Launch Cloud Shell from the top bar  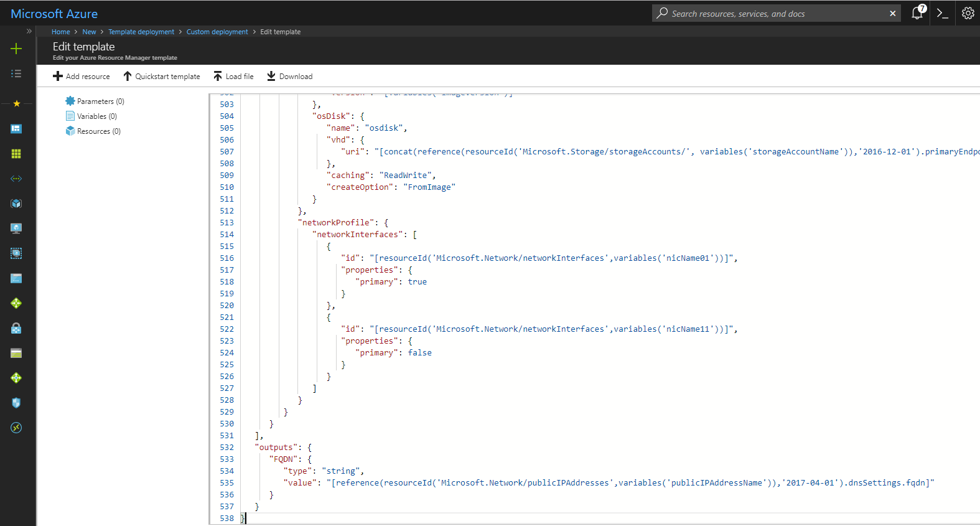pos(943,13)
